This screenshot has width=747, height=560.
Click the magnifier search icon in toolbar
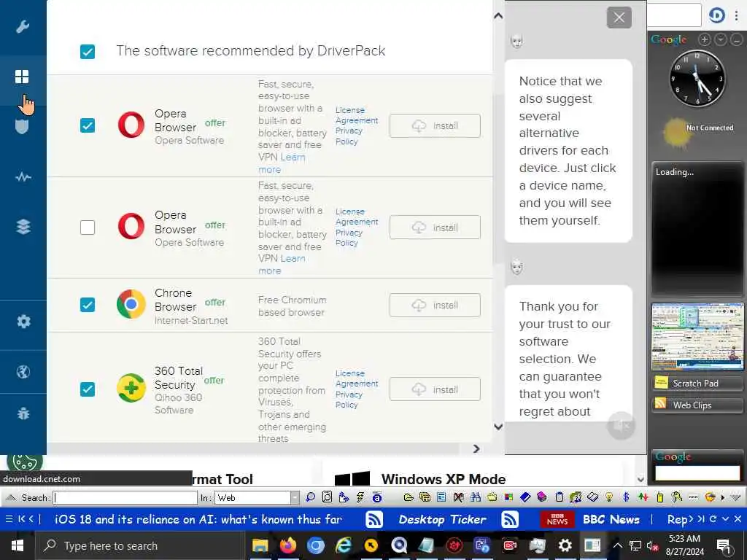click(310, 497)
